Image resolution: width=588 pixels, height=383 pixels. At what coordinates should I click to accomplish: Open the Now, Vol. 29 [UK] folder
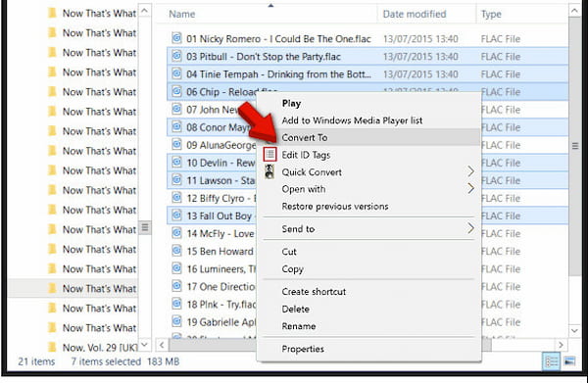pos(100,348)
